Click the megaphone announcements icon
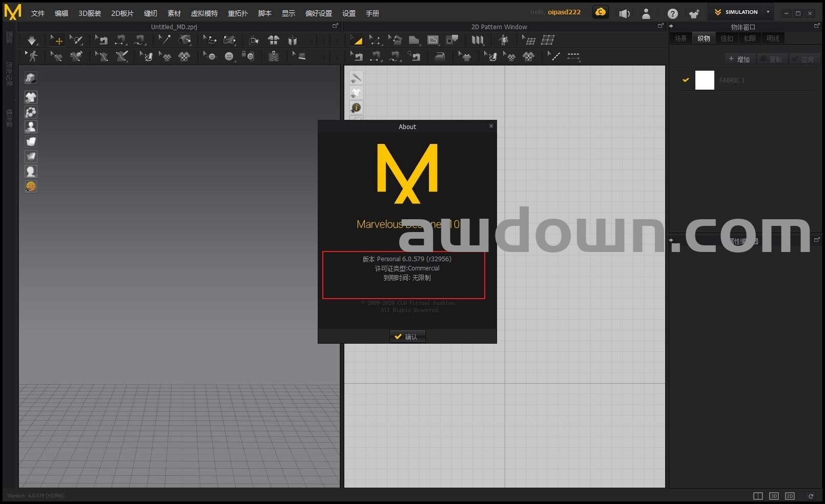Viewport: 825px width, 504px height. click(x=624, y=14)
